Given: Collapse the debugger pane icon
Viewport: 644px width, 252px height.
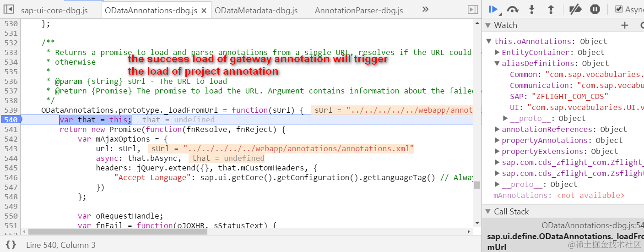Looking at the screenshot, I should coord(473,10).
